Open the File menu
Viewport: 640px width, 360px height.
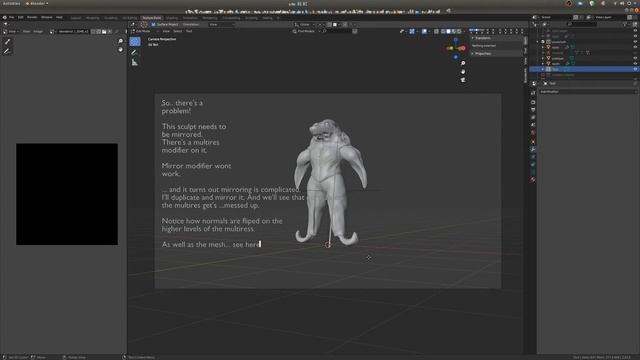11,18
